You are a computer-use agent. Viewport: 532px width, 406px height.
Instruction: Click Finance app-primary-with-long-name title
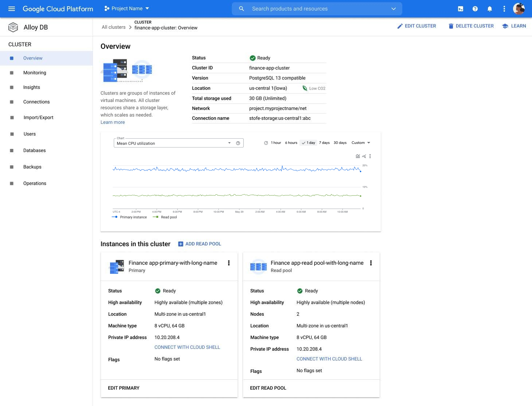pyautogui.click(x=173, y=263)
